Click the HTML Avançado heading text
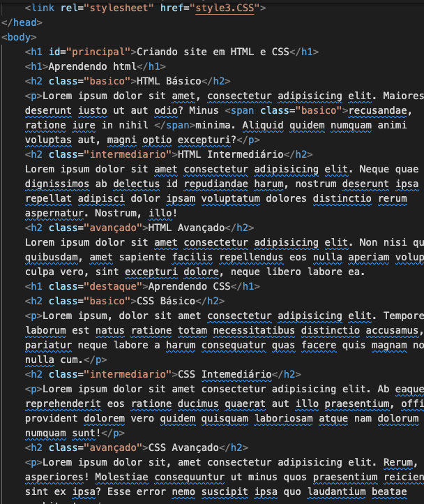This screenshot has height=504, width=424. click(x=201, y=228)
